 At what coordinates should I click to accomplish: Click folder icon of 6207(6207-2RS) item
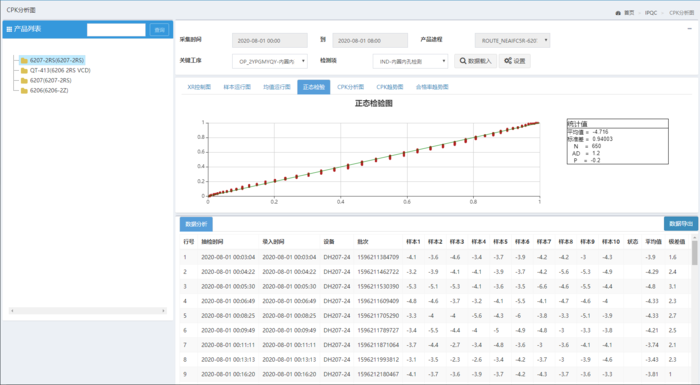click(24, 80)
